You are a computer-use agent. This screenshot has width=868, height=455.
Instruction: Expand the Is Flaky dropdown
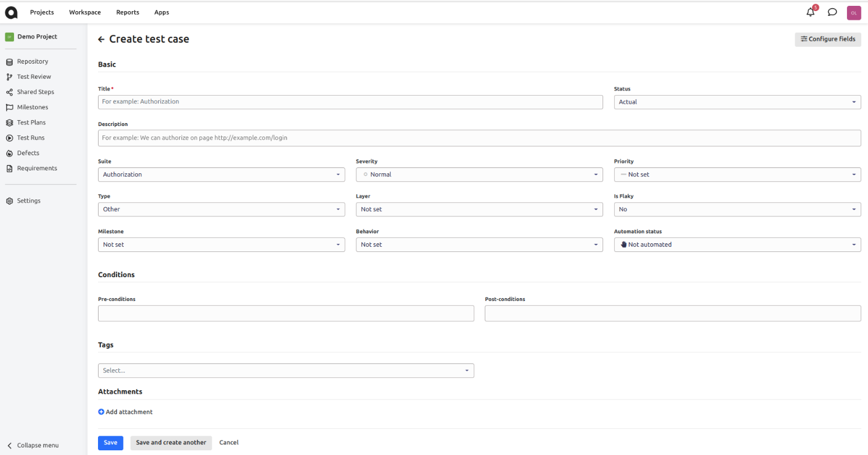pos(737,209)
